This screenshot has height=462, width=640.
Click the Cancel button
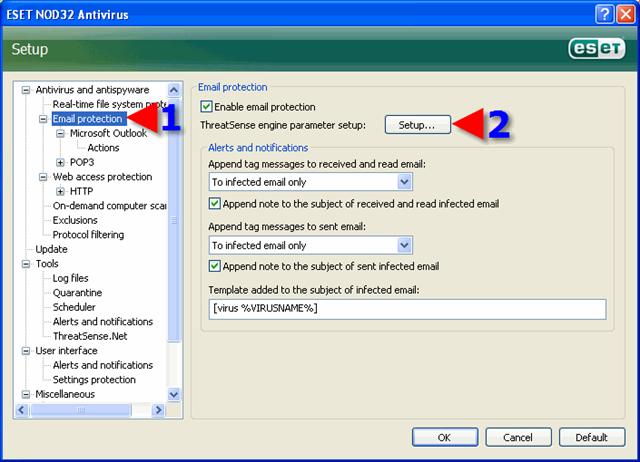pyautogui.click(x=517, y=437)
